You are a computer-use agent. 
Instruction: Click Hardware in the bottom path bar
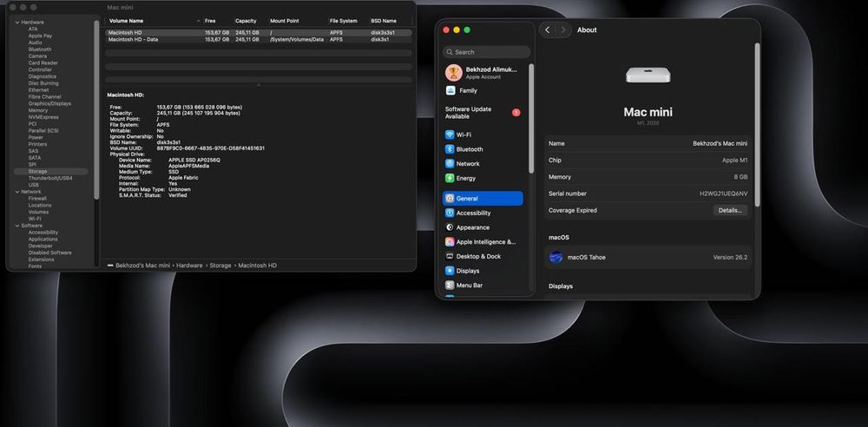click(189, 266)
